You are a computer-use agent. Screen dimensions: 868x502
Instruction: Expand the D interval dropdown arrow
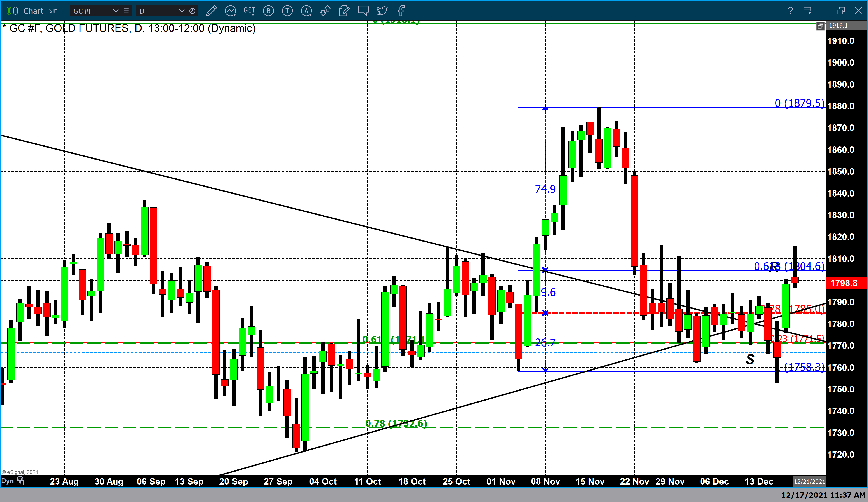(182, 11)
